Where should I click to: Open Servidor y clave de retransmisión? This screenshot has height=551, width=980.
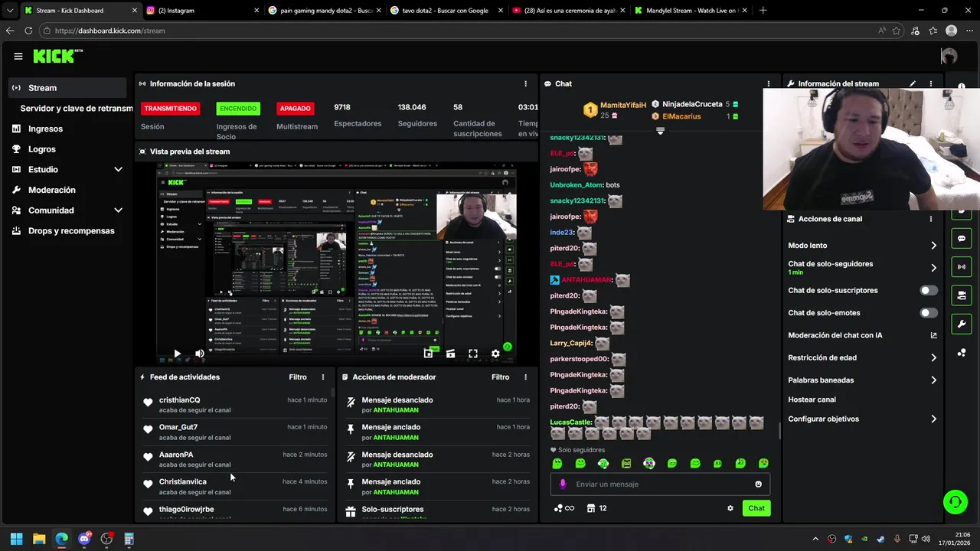pyautogui.click(x=77, y=109)
